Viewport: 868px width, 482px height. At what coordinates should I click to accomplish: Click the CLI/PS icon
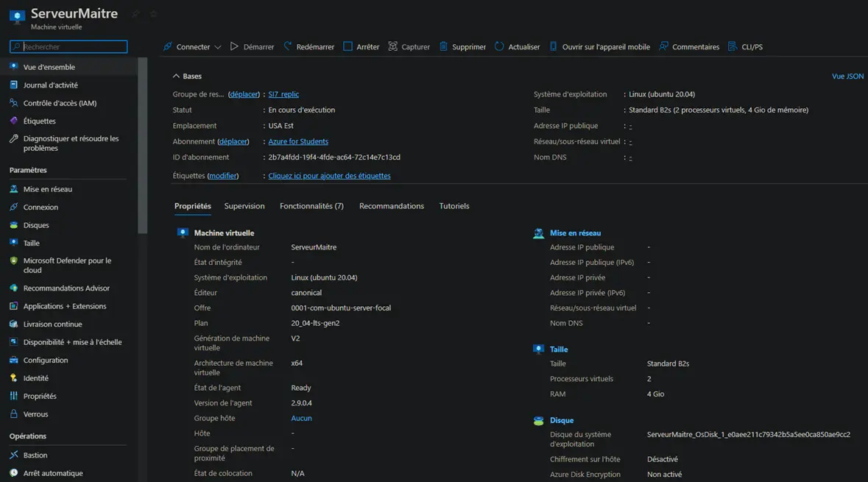tap(733, 46)
